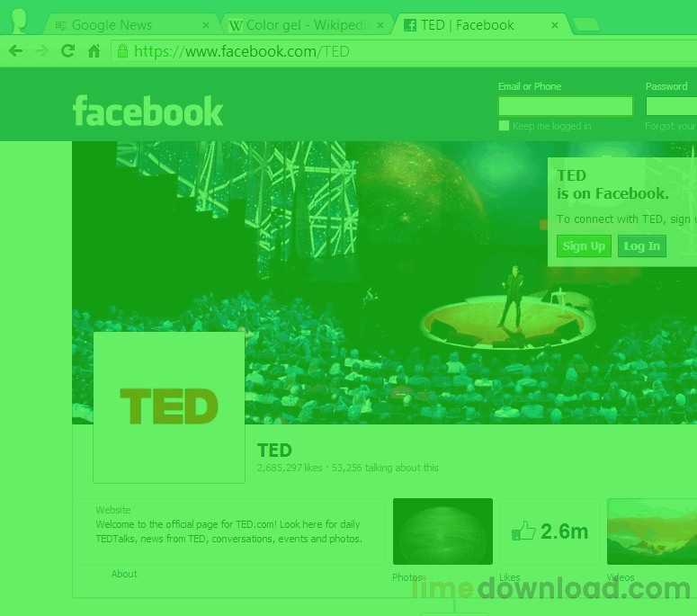
Task: Open the Videos thumbnail
Action: point(652,531)
